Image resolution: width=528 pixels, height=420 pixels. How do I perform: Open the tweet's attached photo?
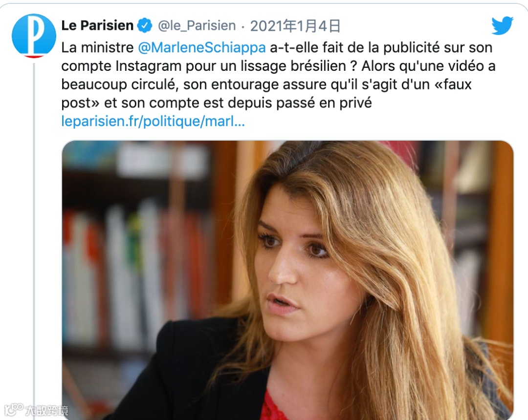(x=287, y=280)
